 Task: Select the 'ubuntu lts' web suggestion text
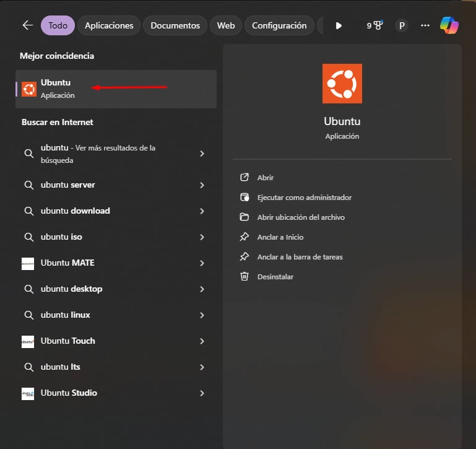point(61,367)
